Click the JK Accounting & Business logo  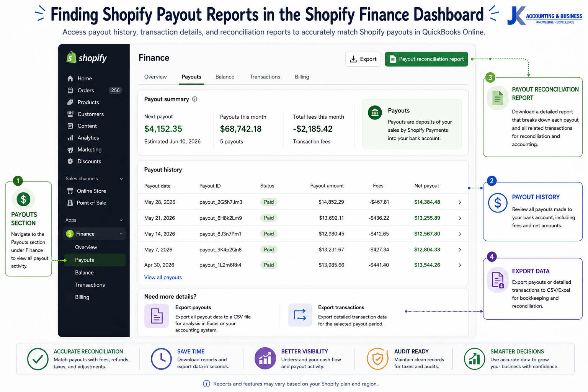[544, 16]
